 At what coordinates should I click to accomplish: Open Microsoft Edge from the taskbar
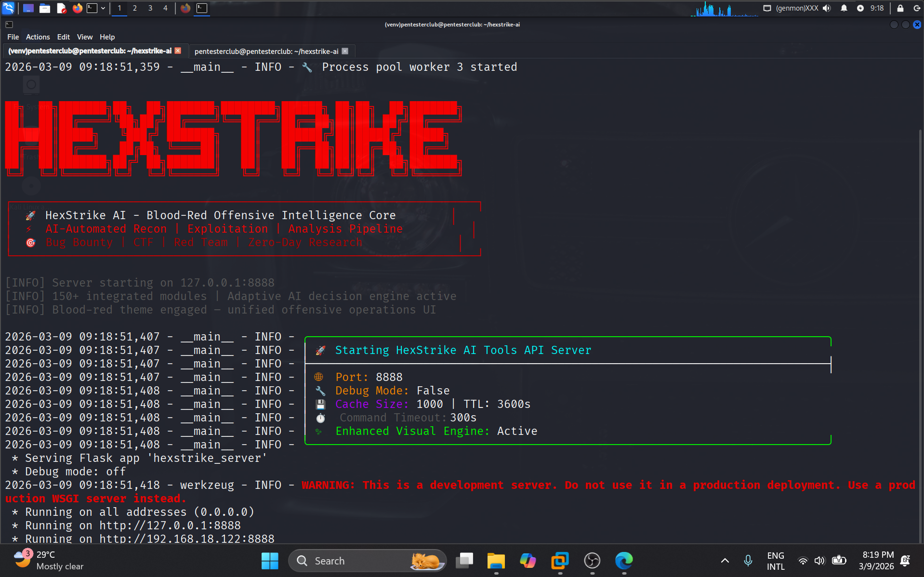(x=624, y=560)
